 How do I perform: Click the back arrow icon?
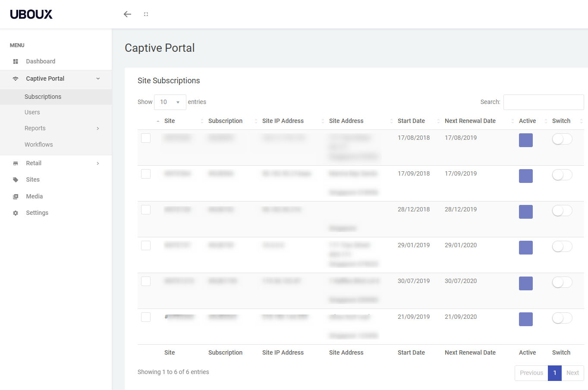point(127,14)
